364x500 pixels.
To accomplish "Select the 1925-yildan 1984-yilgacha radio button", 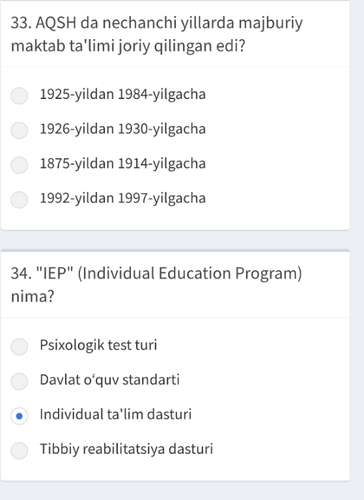I will click(x=19, y=96).
